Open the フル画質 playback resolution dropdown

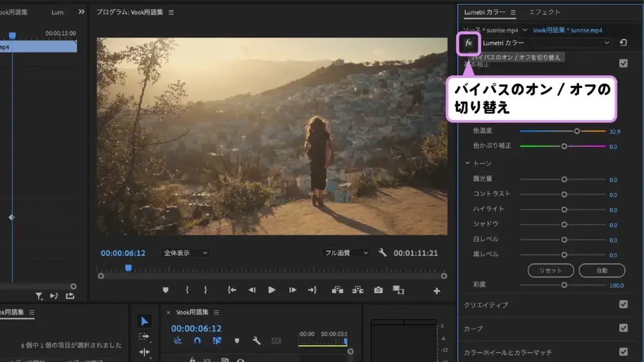click(x=346, y=253)
